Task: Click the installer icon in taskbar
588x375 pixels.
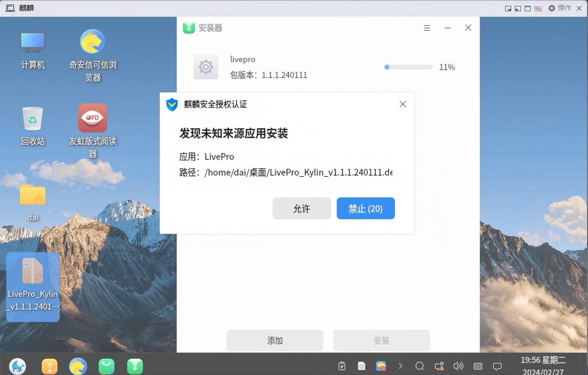Action: click(x=135, y=366)
